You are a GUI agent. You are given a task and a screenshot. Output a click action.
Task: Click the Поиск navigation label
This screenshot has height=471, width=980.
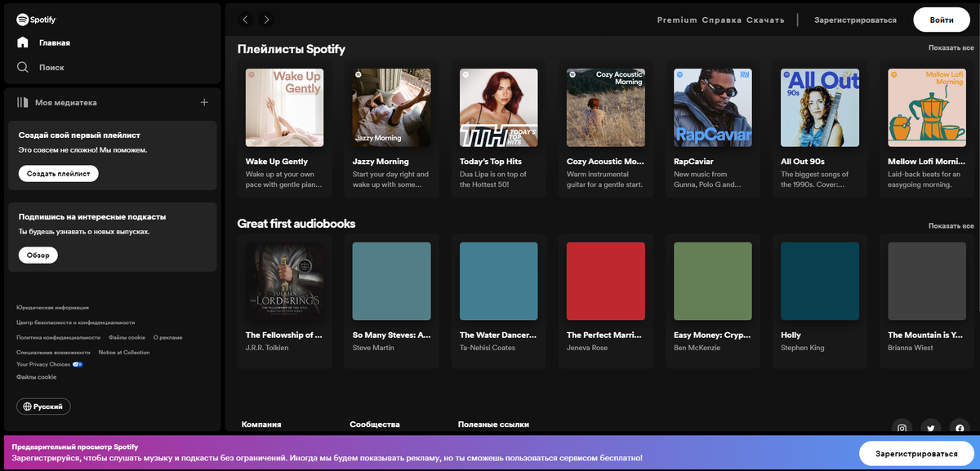point(51,67)
